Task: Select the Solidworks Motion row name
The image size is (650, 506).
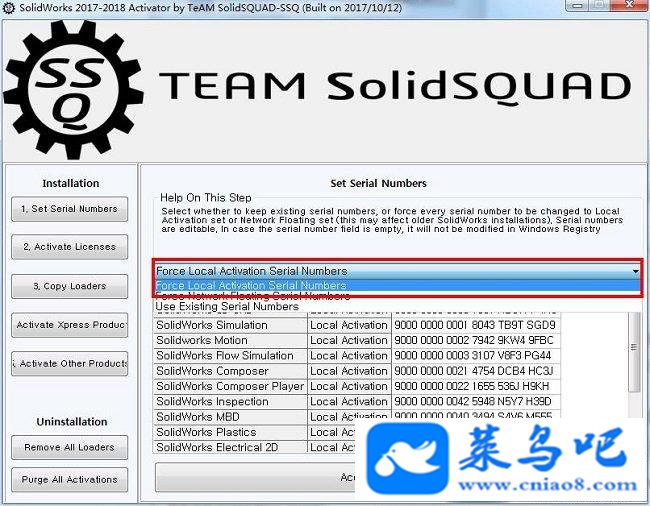Action: coord(230,341)
